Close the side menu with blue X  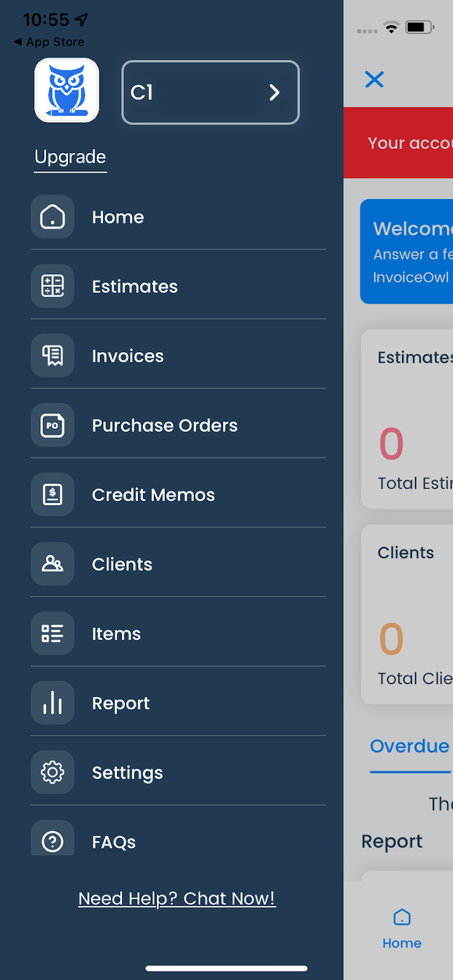click(374, 80)
